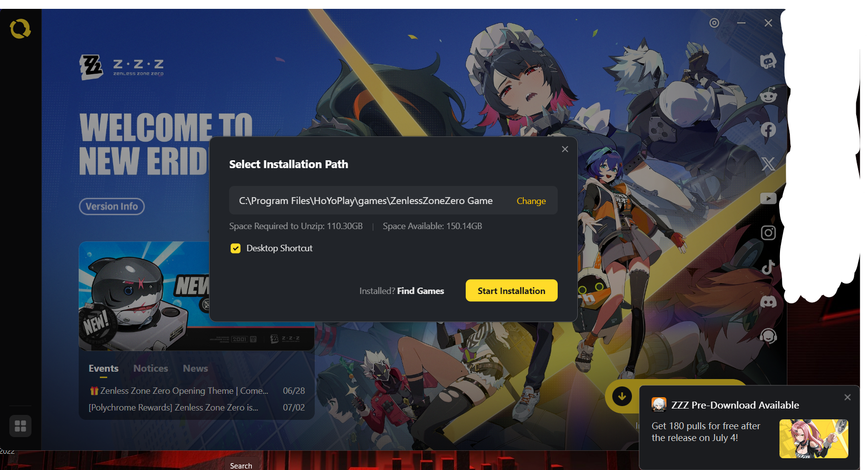Click the Facebook icon in sidebar
The height and width of the screenshot is (470, 868).
pyautogui.click(x=768, y=130)
